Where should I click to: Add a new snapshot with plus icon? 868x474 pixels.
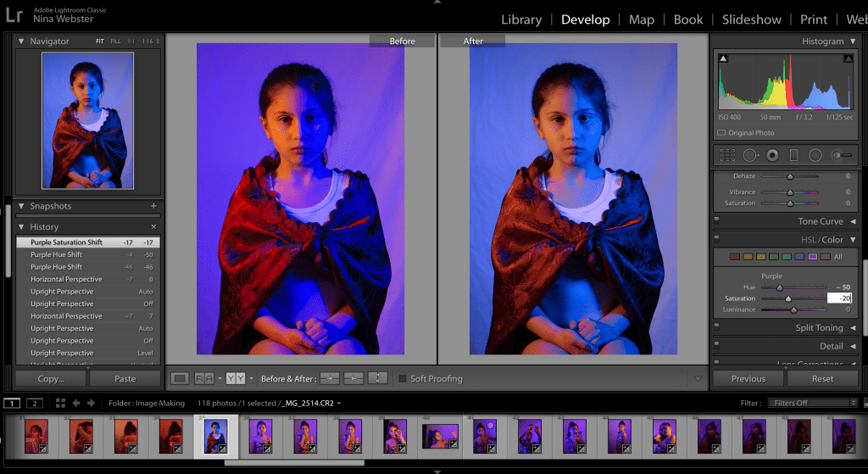[x=153, y=206]
